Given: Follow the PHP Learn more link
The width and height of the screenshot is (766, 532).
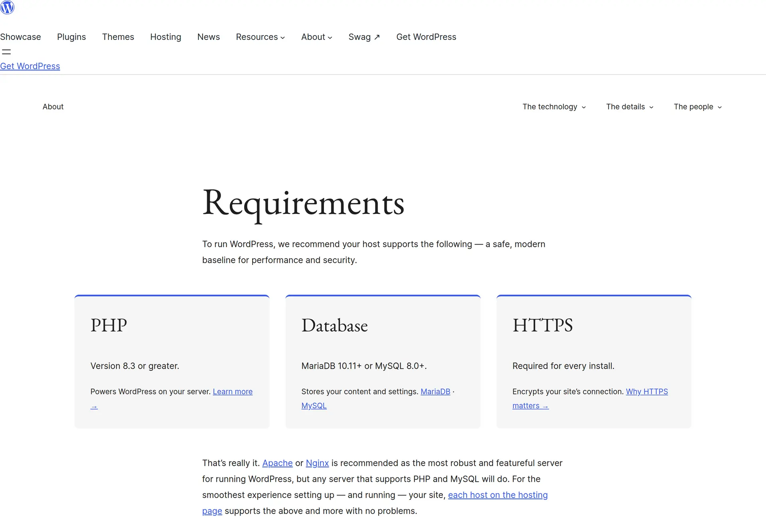Looking at the screenshot, I should (233, 392).
